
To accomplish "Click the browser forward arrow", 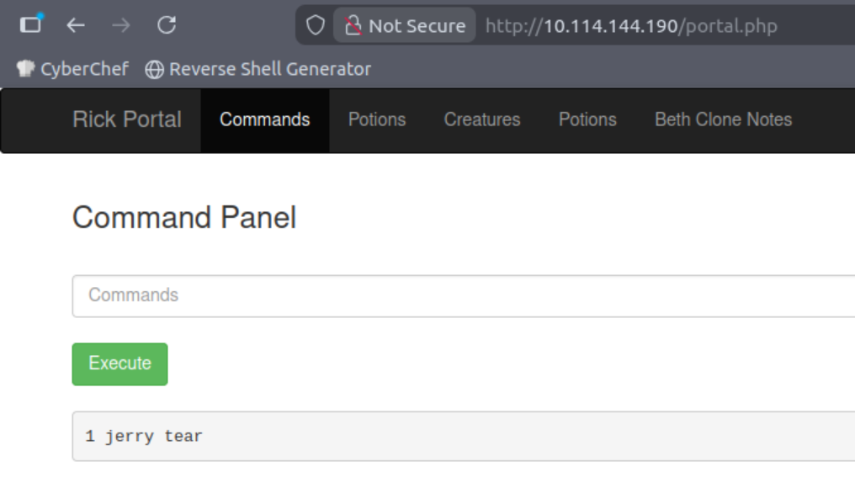I will click(x=121, y=25).
